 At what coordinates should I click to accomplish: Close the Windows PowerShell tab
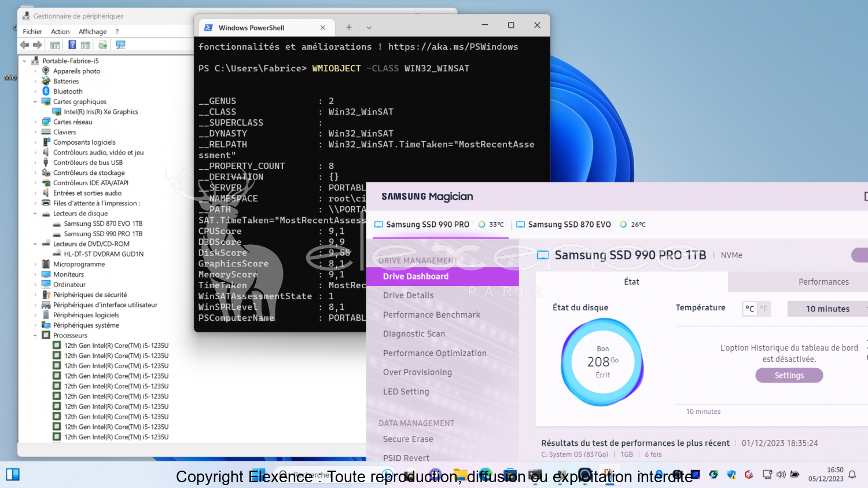coord(323,28)
